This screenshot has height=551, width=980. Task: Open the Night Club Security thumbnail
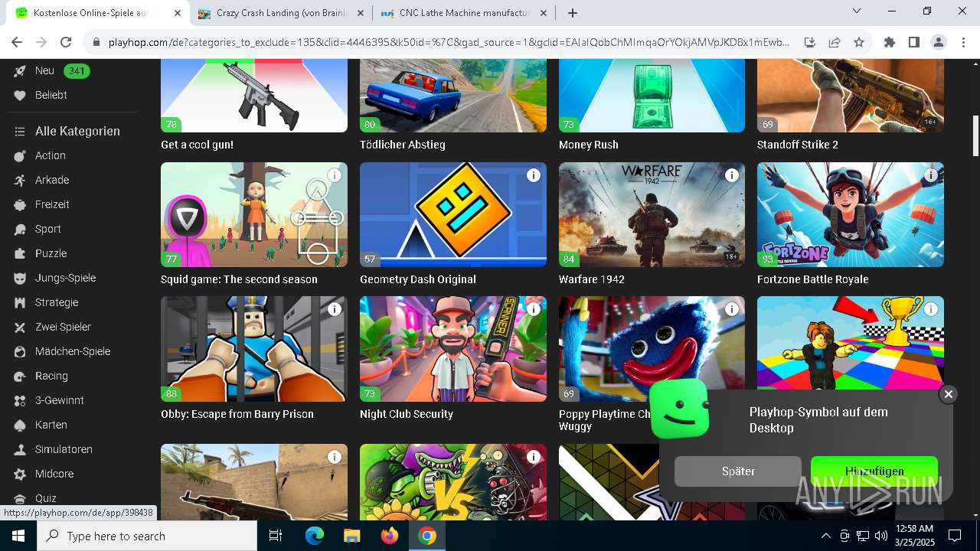click(x=453, y=349)
